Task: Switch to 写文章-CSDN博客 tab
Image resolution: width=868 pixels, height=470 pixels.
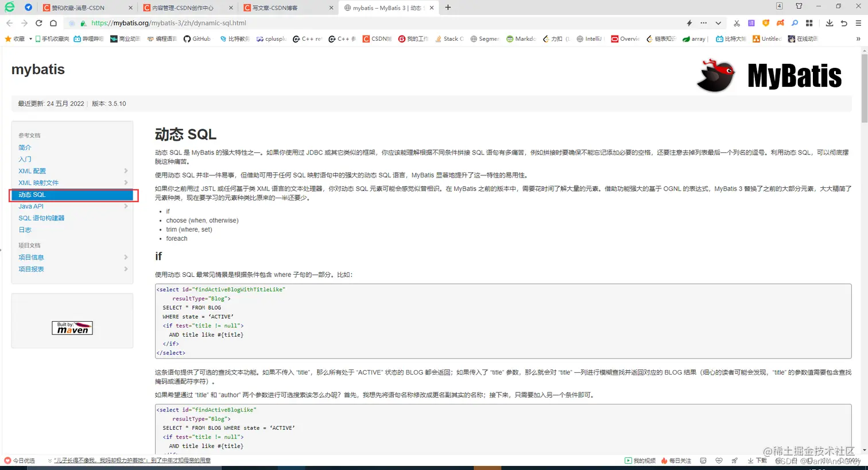Action: pyautogui.click(x=288, y=7)
